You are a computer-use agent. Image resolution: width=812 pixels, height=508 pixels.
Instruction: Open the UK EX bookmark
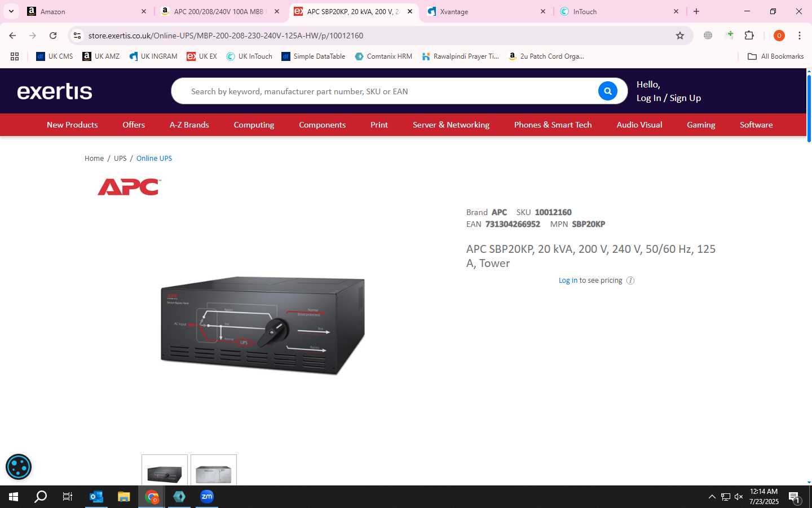tap(202, 56)
